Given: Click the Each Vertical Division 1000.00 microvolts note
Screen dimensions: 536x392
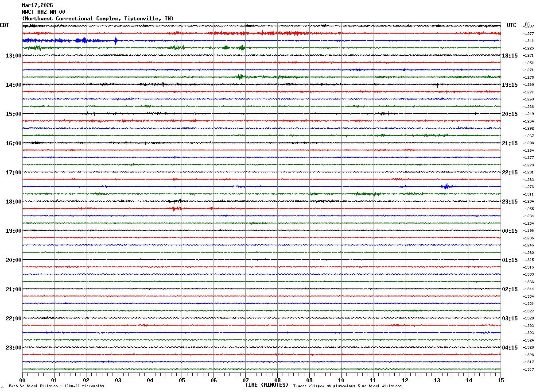Looking at the screenshot, I should tap(56, 386).
